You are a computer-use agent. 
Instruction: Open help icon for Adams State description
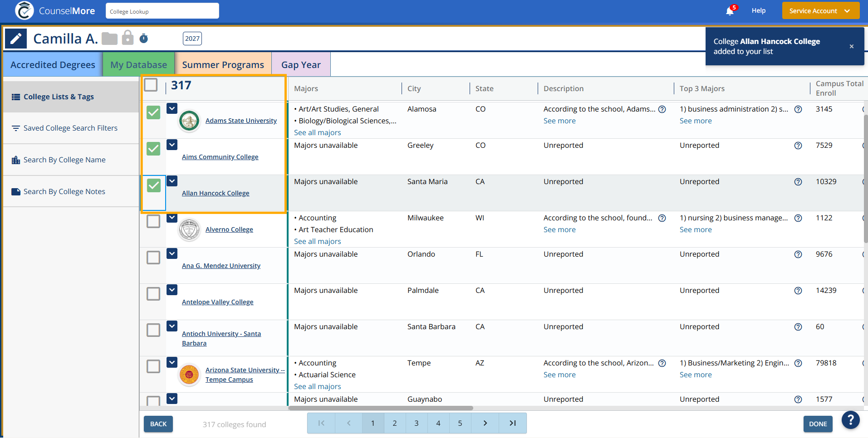click(662, 109)
